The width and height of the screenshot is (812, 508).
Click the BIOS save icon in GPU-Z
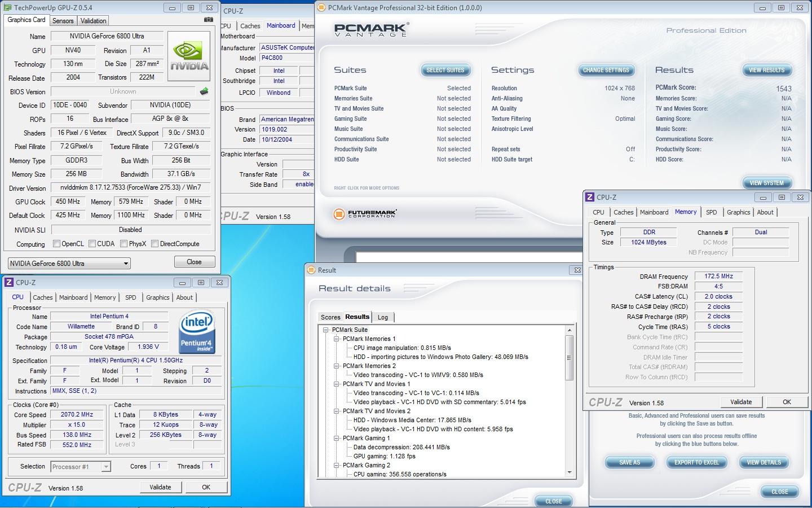[x=204, y=91]
